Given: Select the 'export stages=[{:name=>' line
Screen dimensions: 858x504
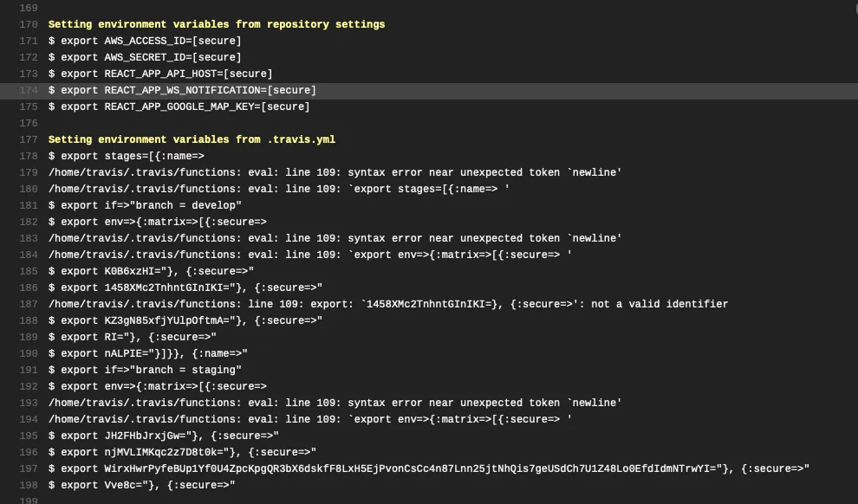Looking at the screenshot, I should 127,156.
